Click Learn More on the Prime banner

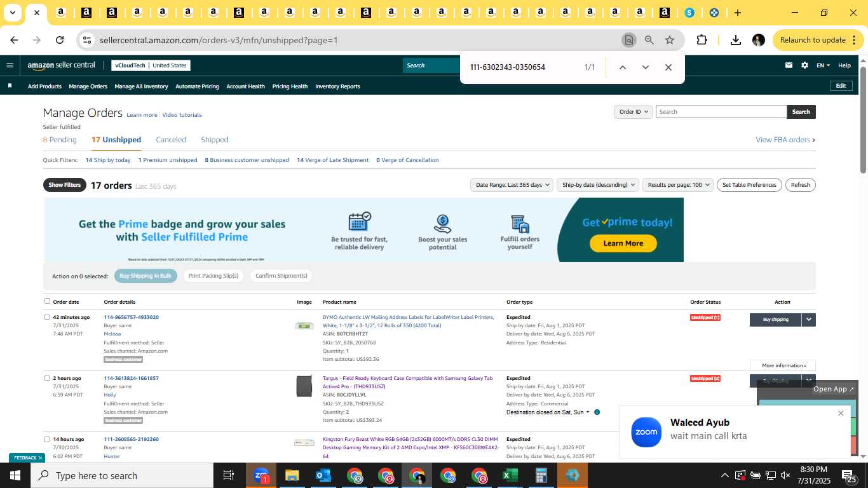[623, 243]
